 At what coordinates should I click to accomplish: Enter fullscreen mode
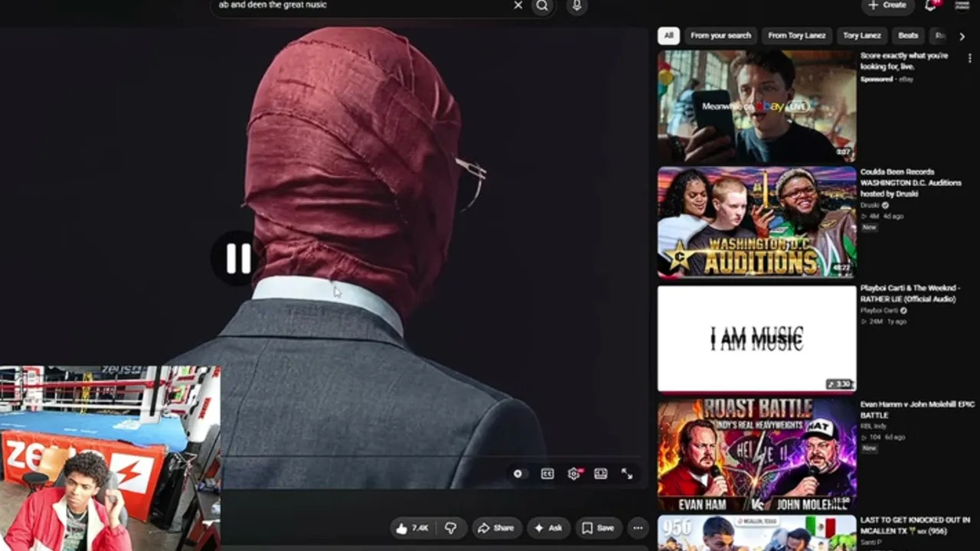coord(627,474)
